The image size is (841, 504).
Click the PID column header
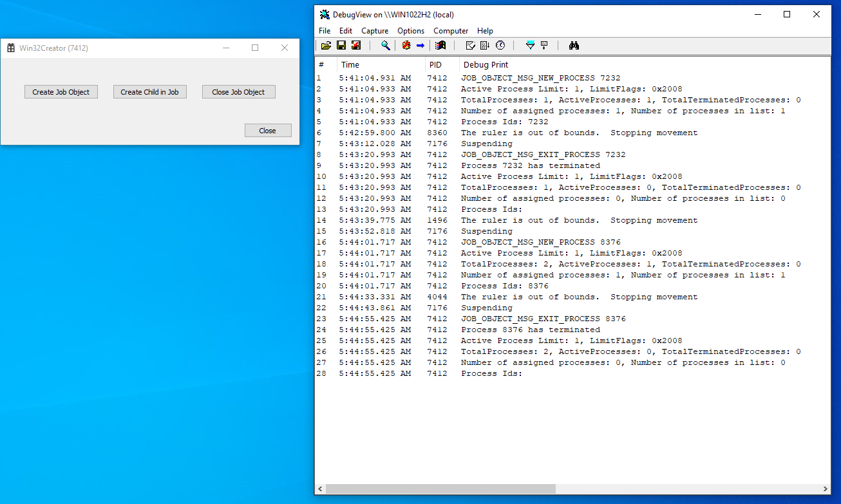(x=442, y=64)
